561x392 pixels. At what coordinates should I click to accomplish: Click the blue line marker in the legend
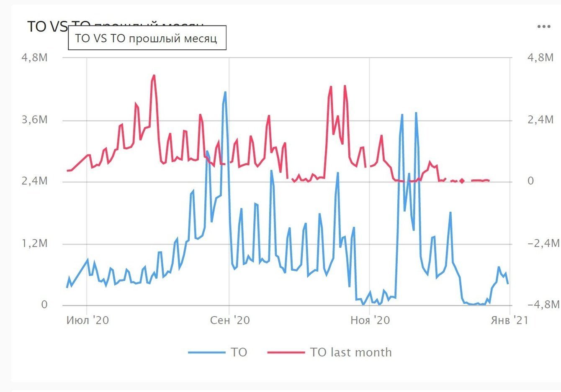click(207, 353)
